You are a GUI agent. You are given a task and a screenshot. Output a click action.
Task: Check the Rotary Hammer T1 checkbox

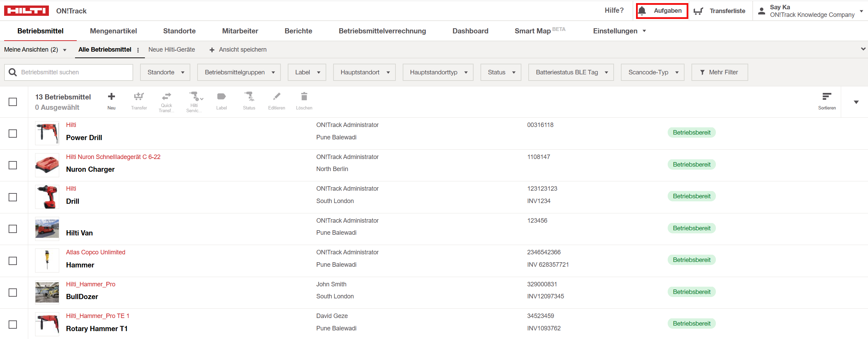(13, 325)
